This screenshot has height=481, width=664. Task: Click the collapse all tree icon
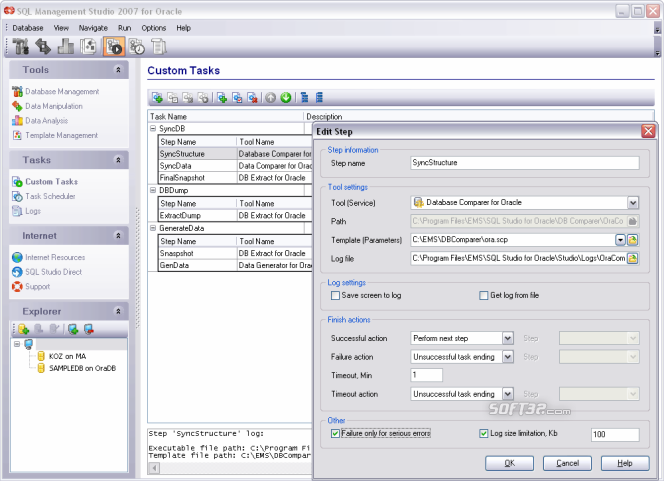[319, 98]
